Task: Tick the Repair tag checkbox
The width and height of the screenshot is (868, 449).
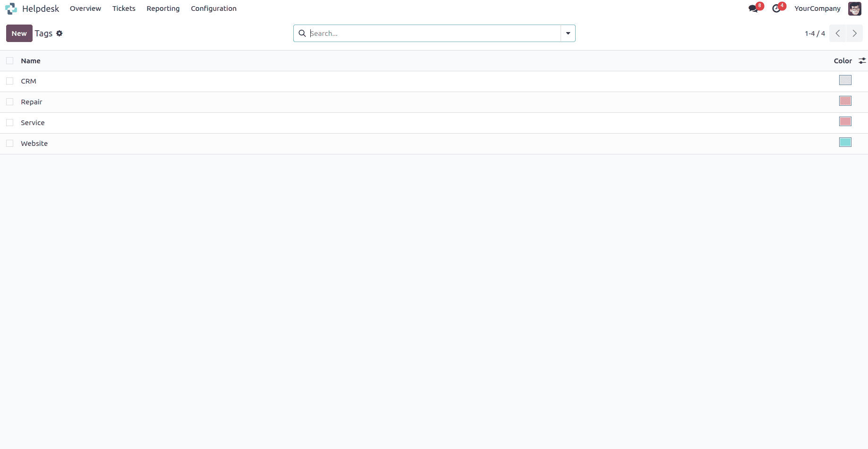Action: 10,102
